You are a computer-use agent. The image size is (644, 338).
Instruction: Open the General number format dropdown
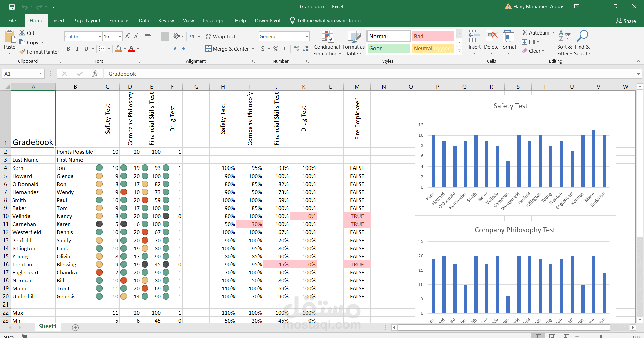306,36
